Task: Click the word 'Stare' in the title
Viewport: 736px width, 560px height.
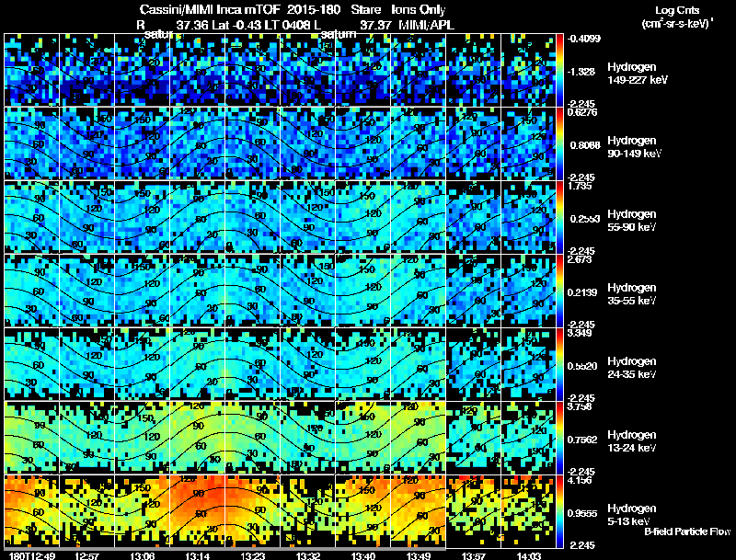Action: tap(365, 10)
